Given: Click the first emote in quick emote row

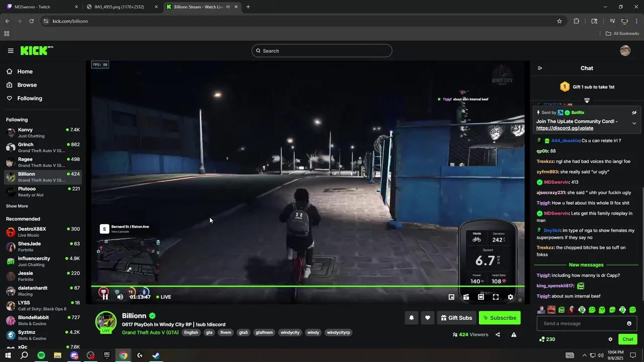Looking at the screenshot, I should coord(541,310).
